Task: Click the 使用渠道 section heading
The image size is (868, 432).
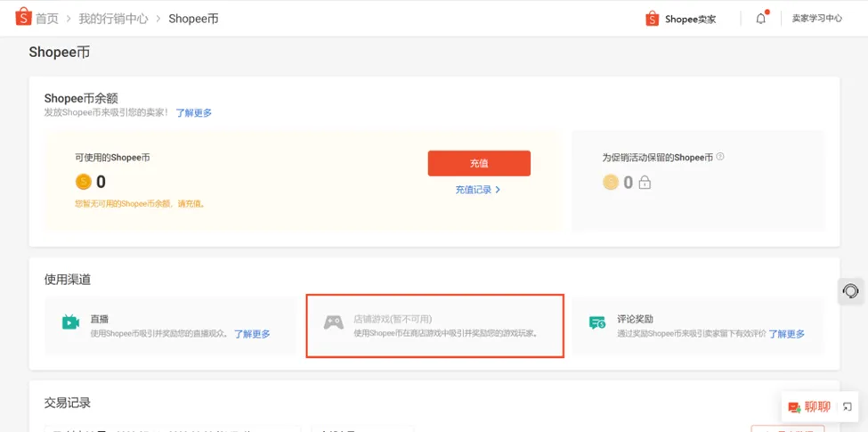Action: [67, 280]
